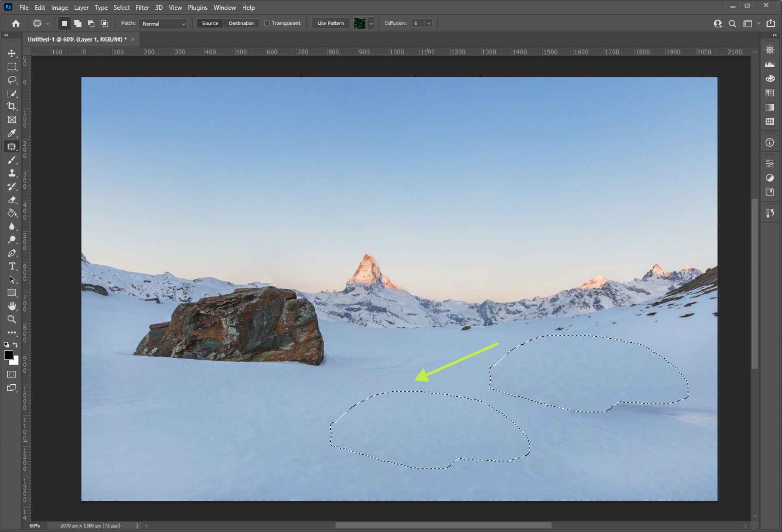Screen dimensions: 782x532
Task: Open the Share image icon
Action: click(x=771, y=24)
